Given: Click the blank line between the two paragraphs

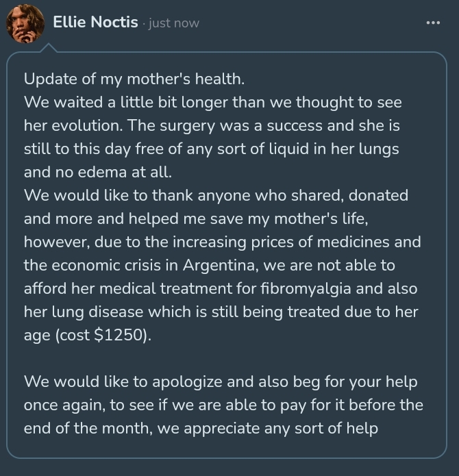Looking at the screenshot, I should 226,358.
